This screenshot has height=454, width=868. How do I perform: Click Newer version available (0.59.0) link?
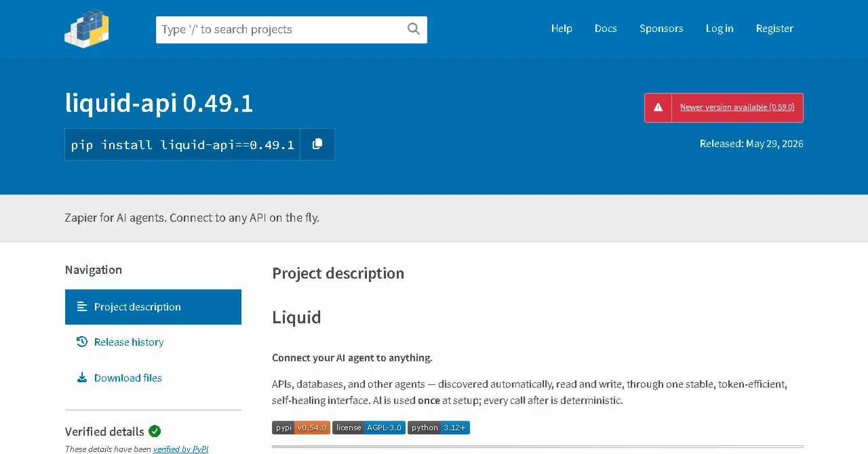(737, 107)
